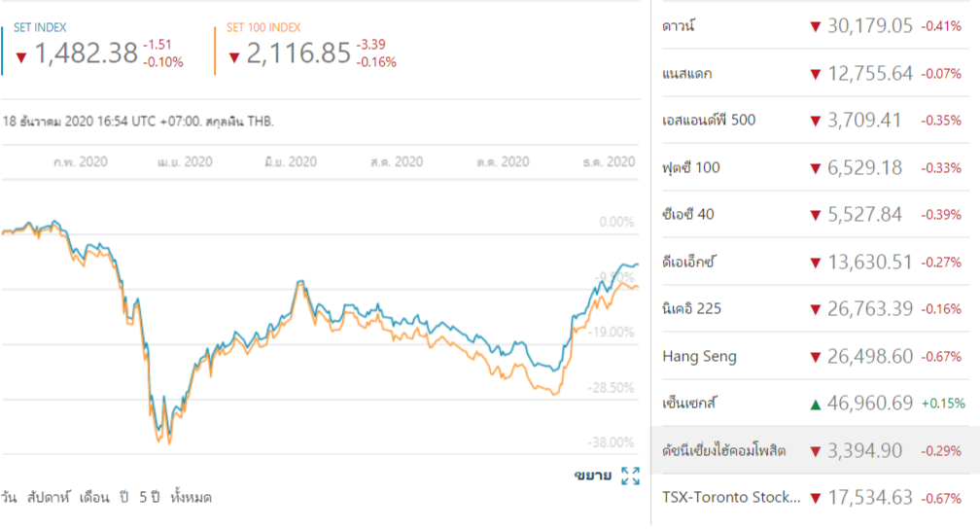The width and height of the screenshot is (980, 529).
Task: Click the red arrow in ดาวน์ row
Action: (x=816, y=26)
